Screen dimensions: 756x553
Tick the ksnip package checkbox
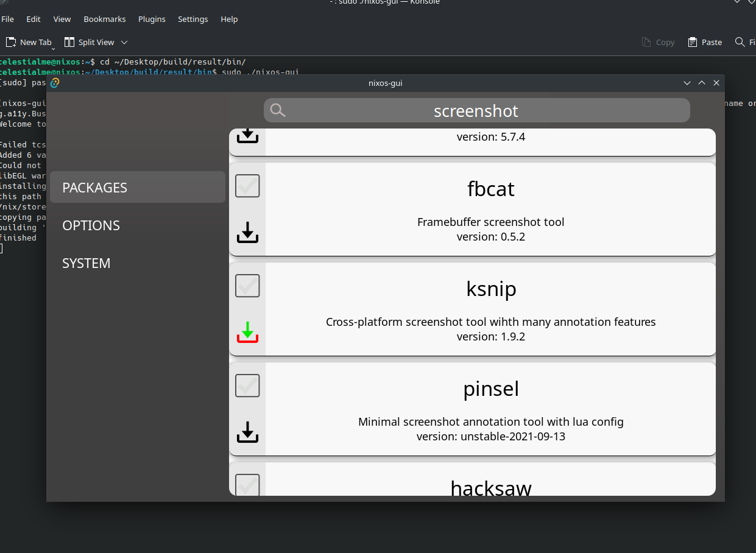247,286
